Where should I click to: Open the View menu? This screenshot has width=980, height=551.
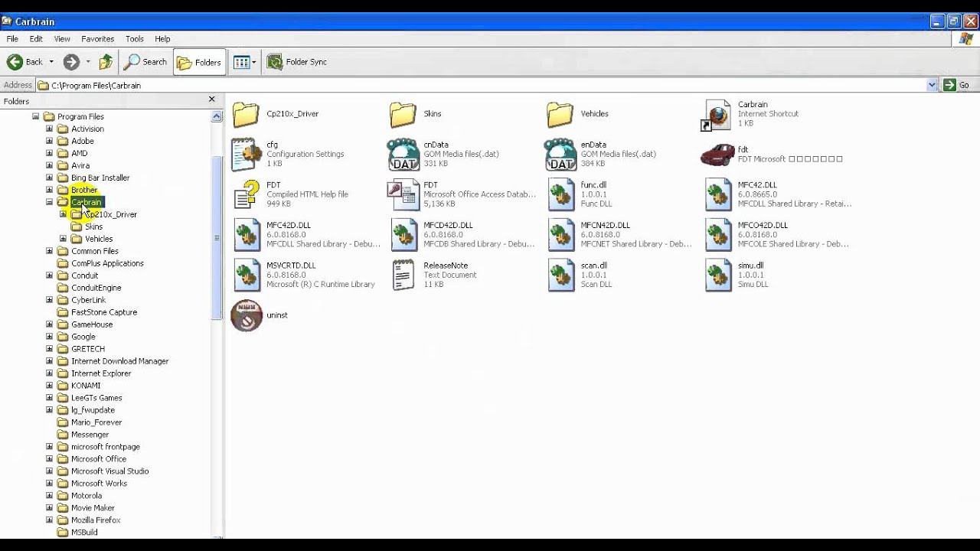point(62,39)
